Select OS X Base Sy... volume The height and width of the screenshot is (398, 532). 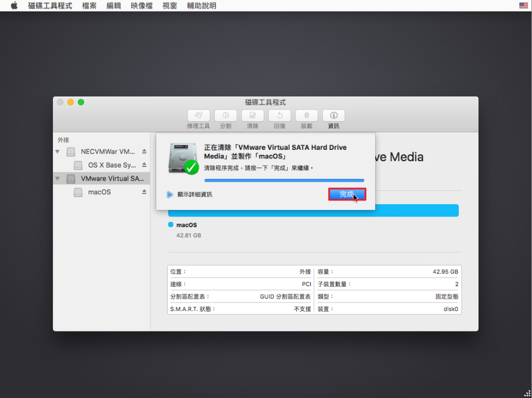pos(101,165)
